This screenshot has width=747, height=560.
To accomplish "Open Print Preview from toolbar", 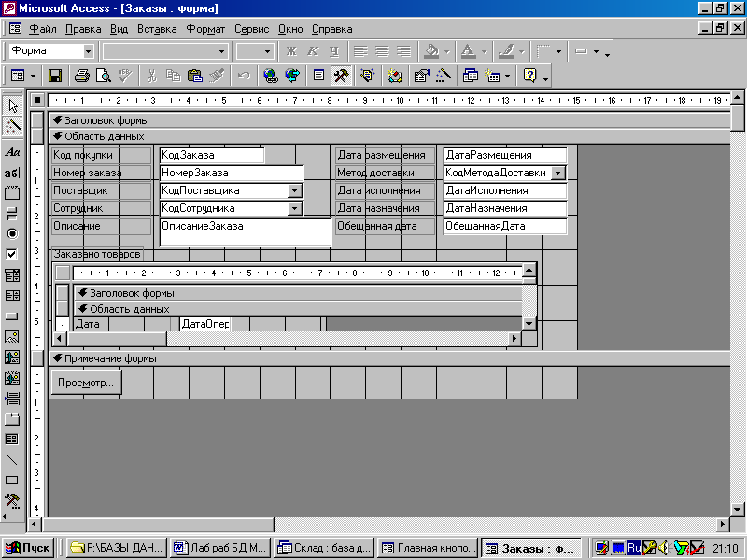I will coord(103,76).
